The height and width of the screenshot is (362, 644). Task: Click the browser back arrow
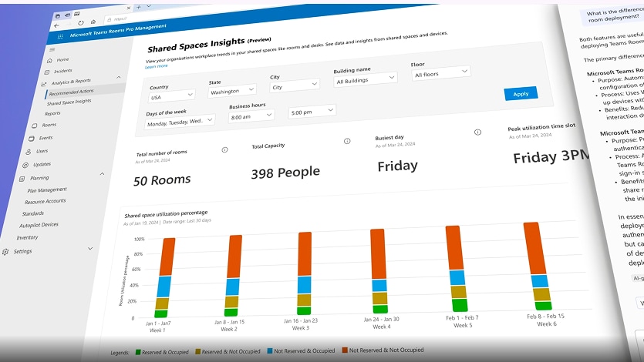point(56,26)
